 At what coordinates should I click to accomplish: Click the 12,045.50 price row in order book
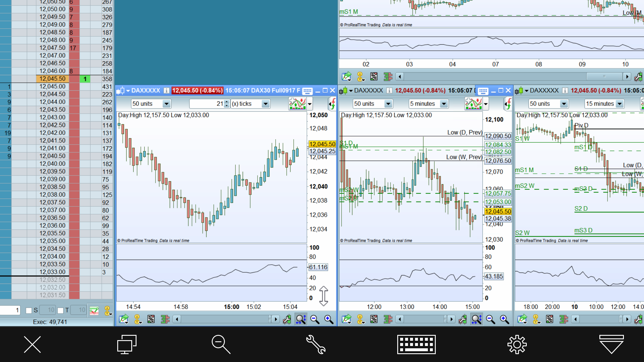pos(52,79)
